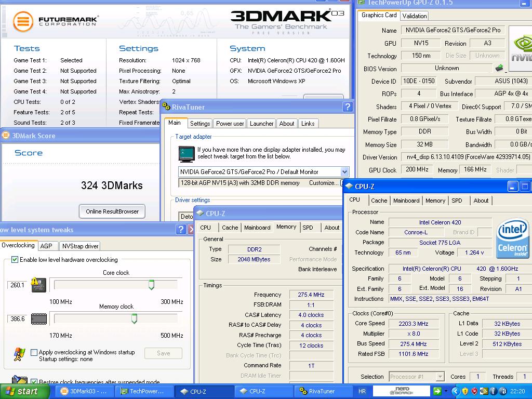Click the NVIDIA tray icon
The image size is (532, 399).
(484, 391)
